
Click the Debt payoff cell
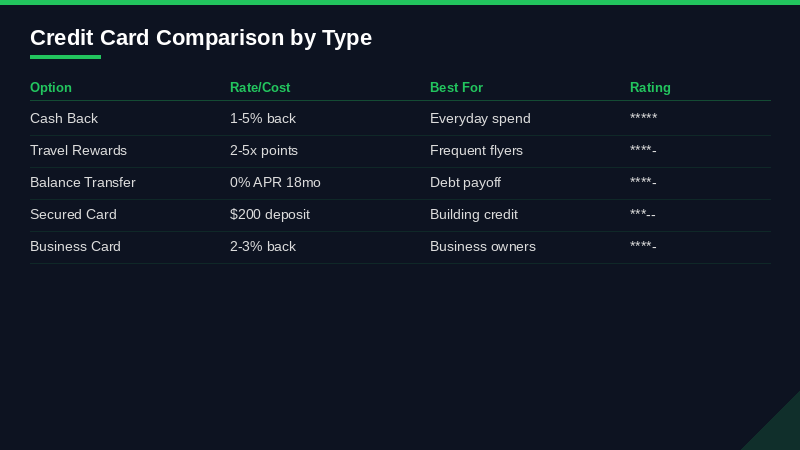[x=465, y=183]
